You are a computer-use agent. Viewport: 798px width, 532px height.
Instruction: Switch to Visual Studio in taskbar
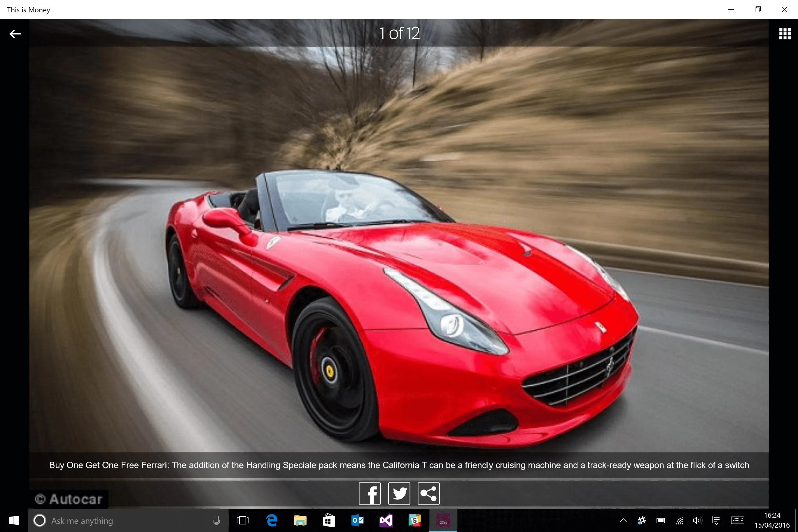[386, 520]
